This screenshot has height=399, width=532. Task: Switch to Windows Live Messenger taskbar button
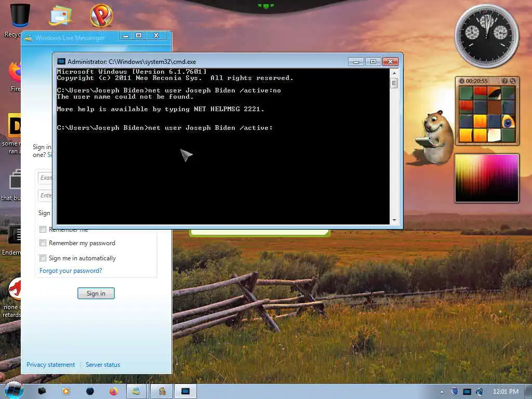137,391
